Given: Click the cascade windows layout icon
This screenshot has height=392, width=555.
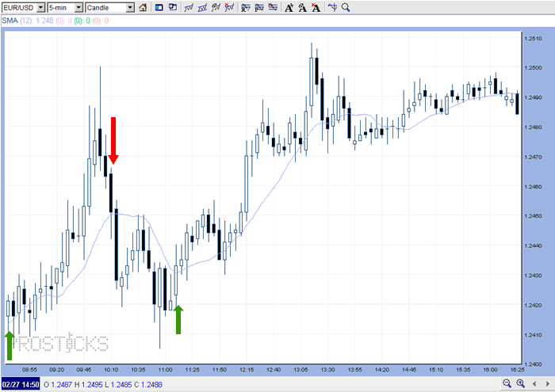Looking at the screenshot, I should 173,8.
